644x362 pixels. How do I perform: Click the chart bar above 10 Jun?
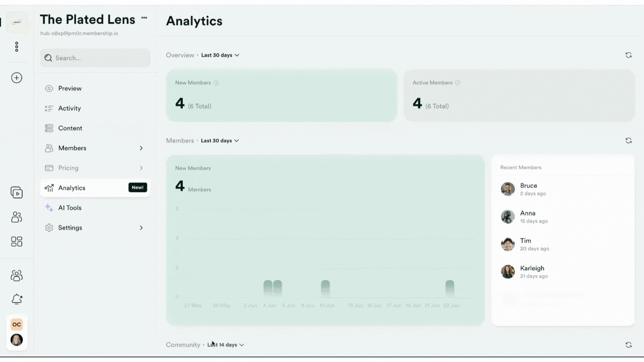tap(325, 289)
